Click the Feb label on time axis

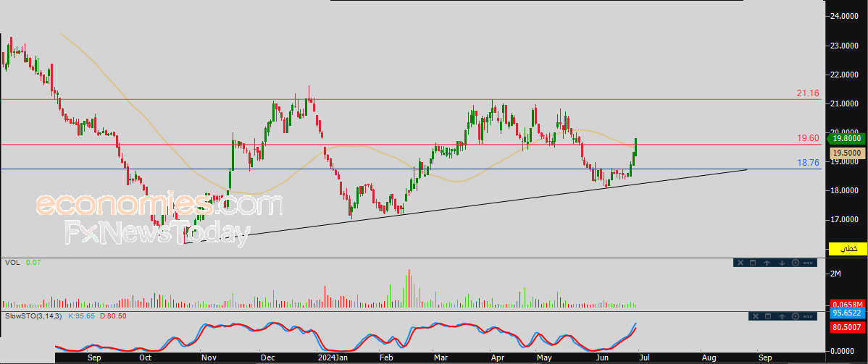coord(385,358)
